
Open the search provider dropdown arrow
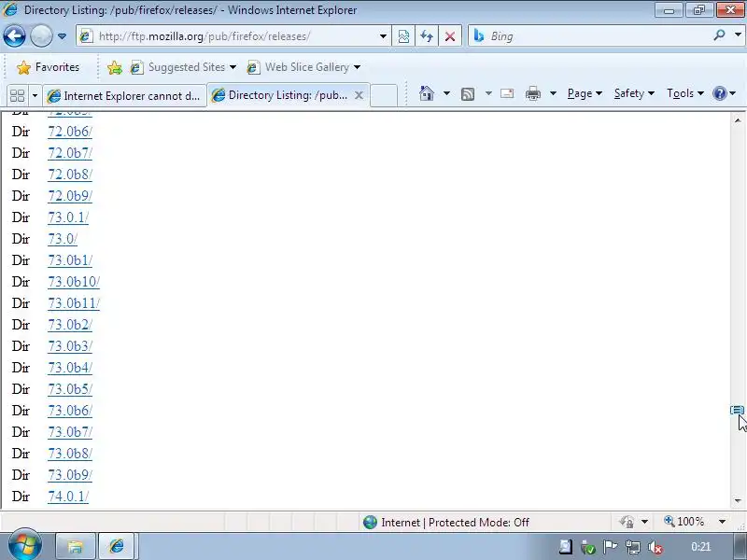pyautogui.click(x=738, y=35)
